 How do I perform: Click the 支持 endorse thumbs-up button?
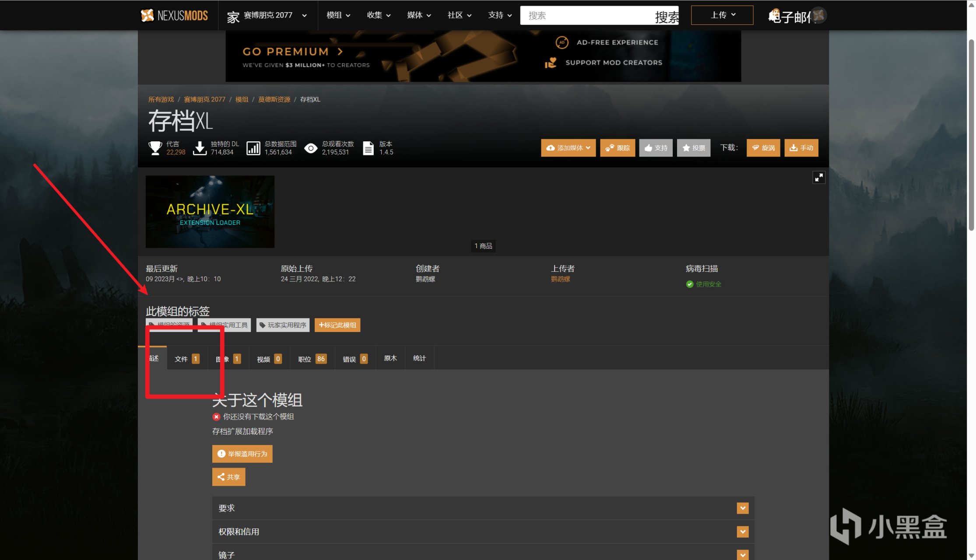tap(656, 148)
